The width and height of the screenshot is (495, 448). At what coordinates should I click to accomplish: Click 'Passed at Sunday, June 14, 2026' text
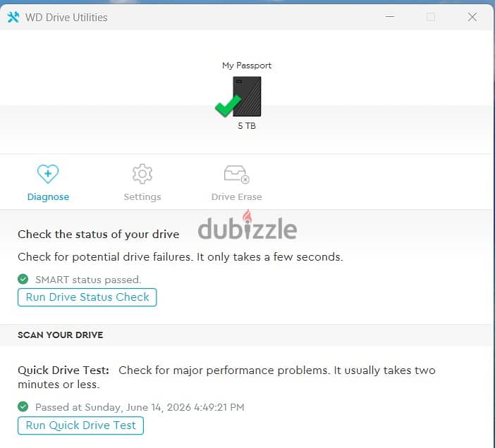point(113,407)
